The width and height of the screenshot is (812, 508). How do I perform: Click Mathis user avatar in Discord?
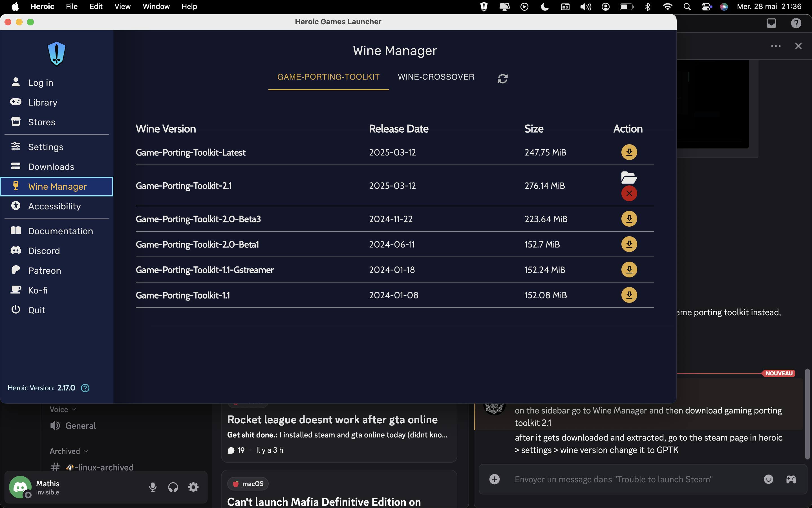[20, 487]
